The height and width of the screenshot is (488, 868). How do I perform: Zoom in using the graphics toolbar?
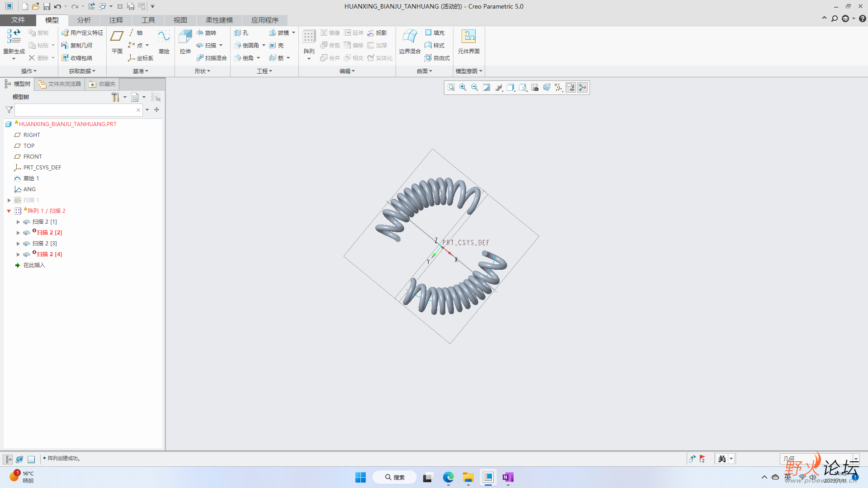click(x=463, y=87)
